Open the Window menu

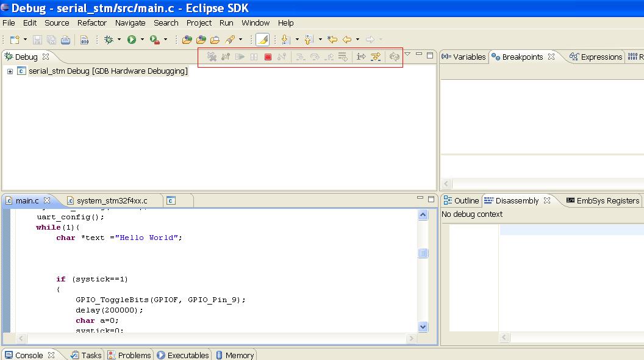(256, 23)
